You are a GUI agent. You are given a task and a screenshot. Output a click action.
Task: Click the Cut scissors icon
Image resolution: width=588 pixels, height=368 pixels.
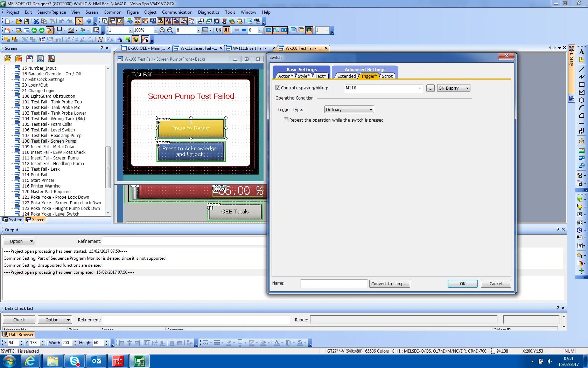(x=36, y=21)
